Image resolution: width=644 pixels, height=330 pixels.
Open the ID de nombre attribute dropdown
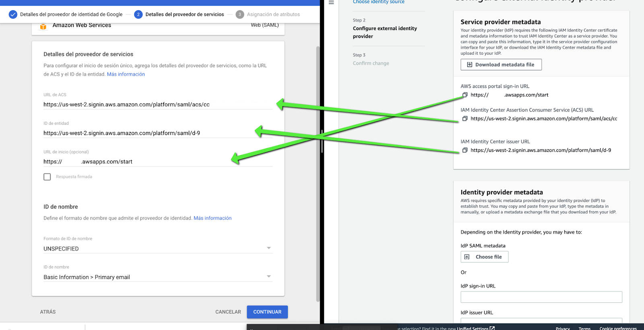(x=158, y=277)
